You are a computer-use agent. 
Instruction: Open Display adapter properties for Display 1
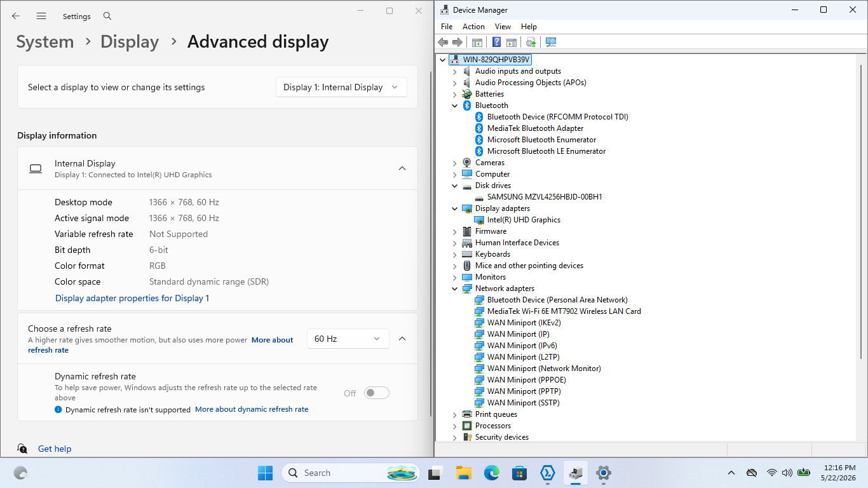[132, 298]
